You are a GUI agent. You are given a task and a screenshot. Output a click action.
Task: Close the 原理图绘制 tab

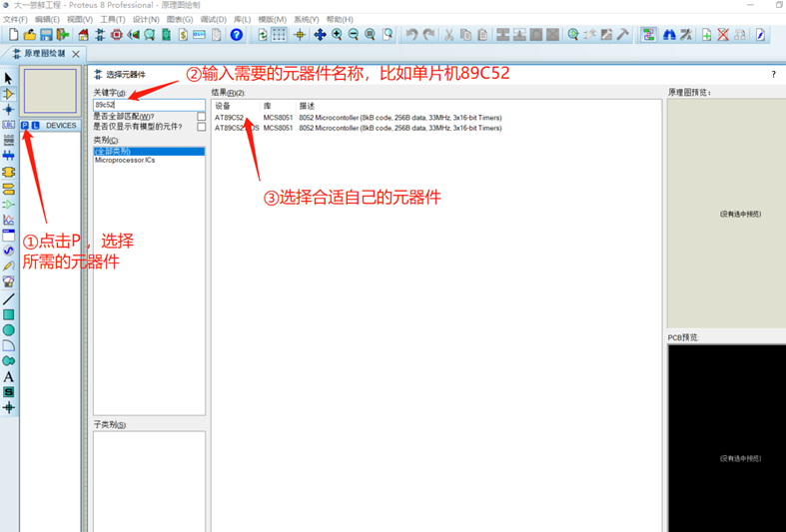pyautogui.click(x=76, y=54)
